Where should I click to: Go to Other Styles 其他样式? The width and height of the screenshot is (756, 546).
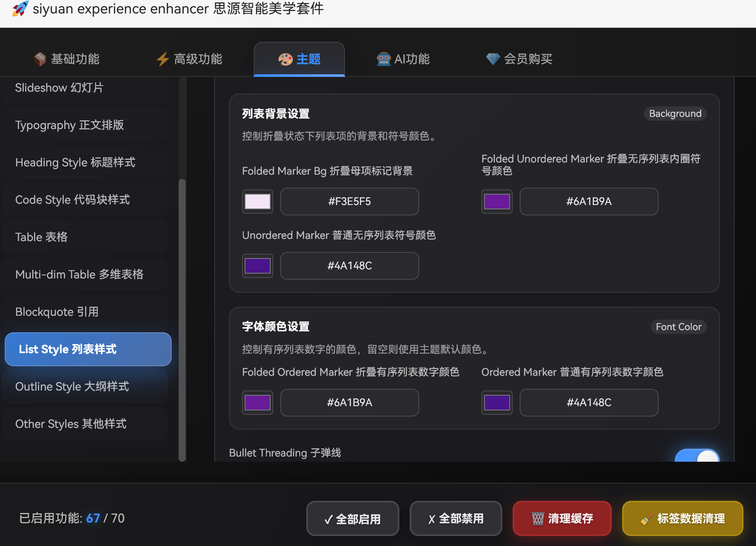86,424
